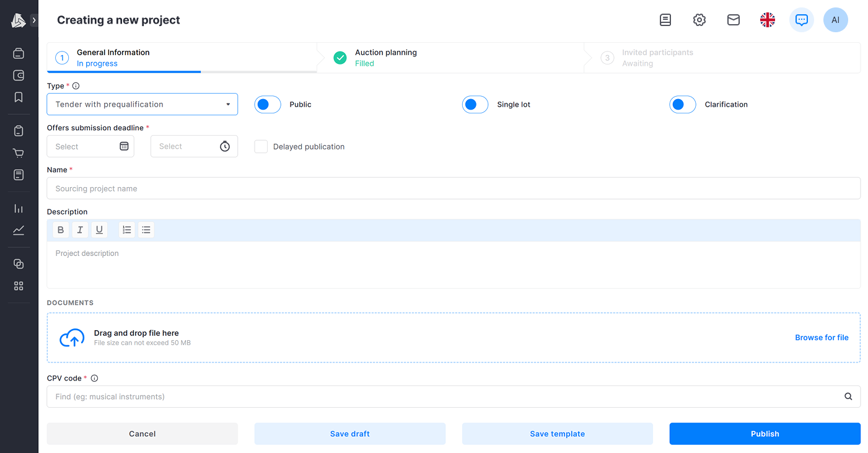The width and height of the screenshot is (868, 453).
Task: Click the Browse for file link
Action: coord(822,338)
